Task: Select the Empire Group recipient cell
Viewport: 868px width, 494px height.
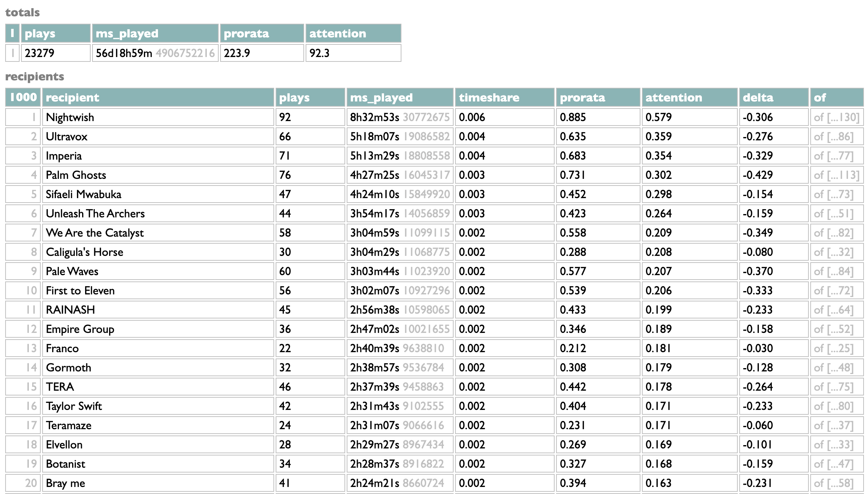Action: click(x=158, y=329)
